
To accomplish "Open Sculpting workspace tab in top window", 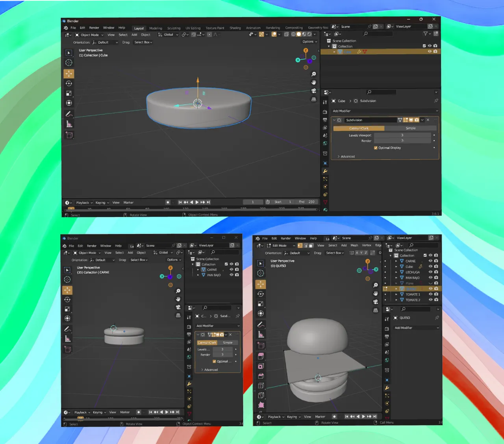I will pyautogui.click(x=174, y=28).
